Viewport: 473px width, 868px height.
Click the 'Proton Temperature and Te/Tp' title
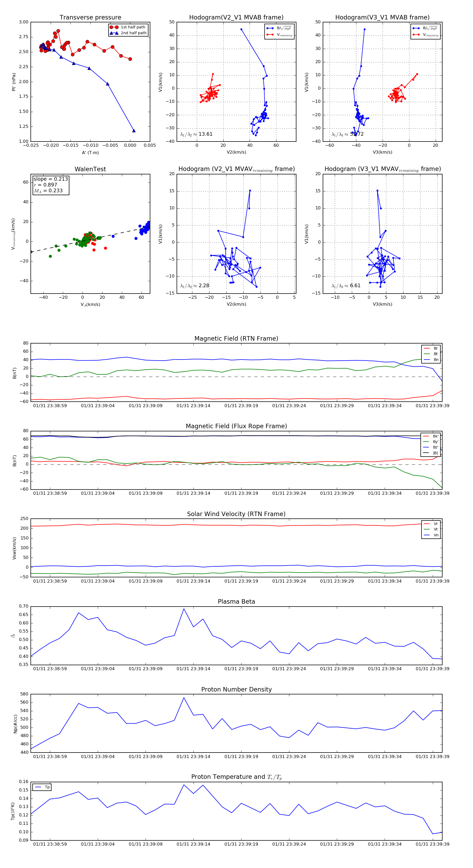point(236,777)
